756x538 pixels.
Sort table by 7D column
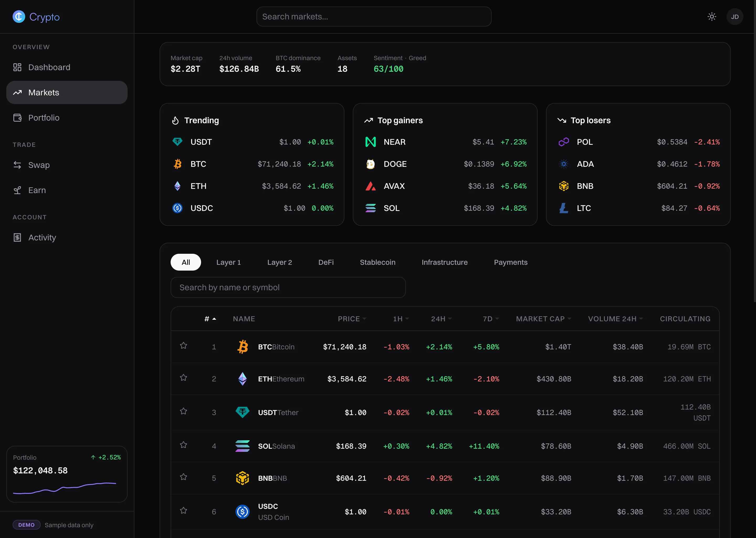[491, 319]
